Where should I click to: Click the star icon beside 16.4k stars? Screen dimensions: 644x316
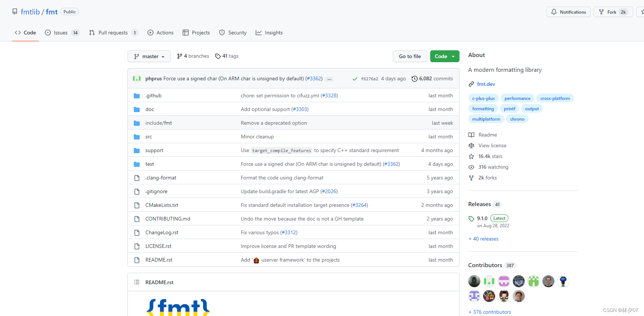click(x=471, y=156)
